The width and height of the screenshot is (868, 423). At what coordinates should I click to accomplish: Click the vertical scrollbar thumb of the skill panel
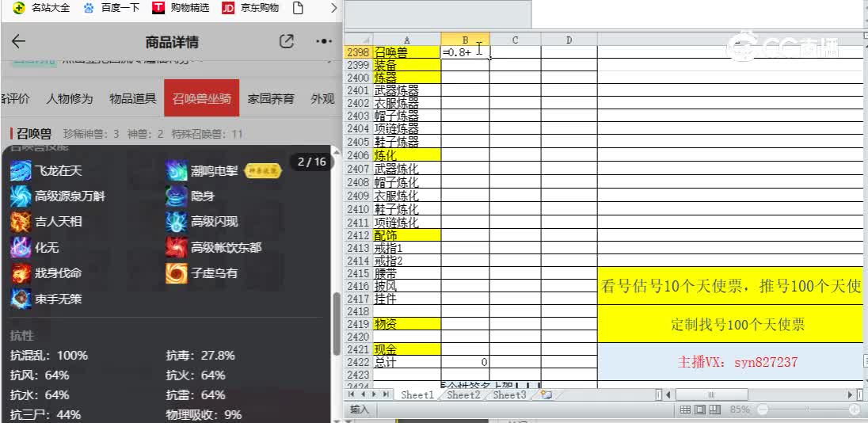tap(336, 323)
